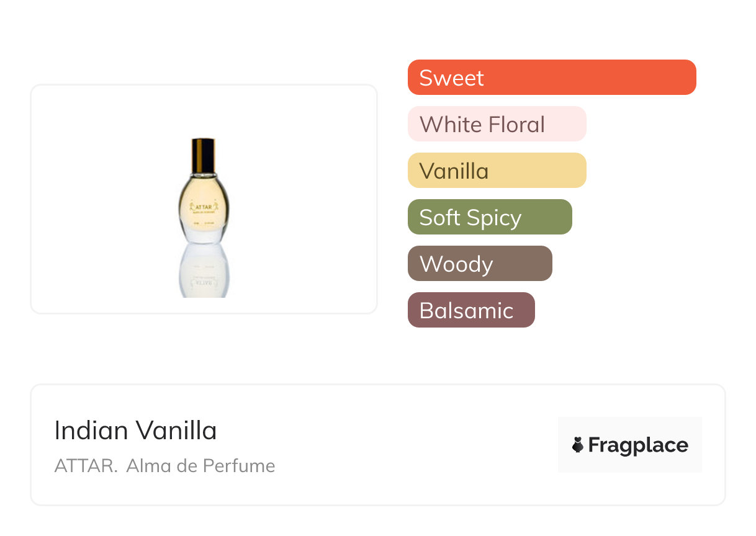Click the clear glass base of the bottle
756x536 pixels.
(x=203, y=236)
